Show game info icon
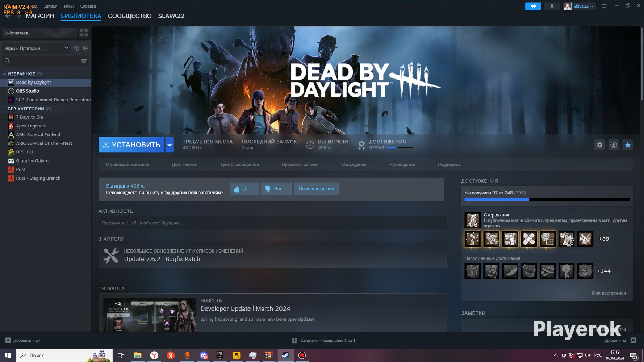 (614, 145)
